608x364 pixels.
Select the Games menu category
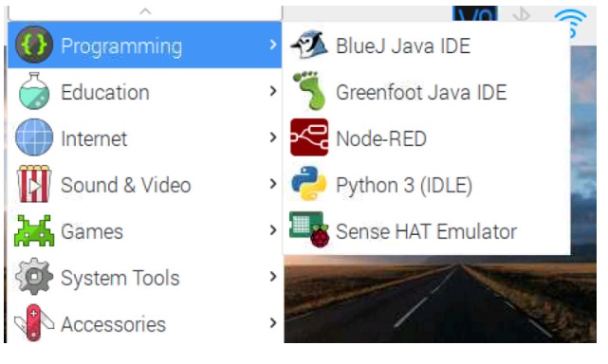pos(144,231)
